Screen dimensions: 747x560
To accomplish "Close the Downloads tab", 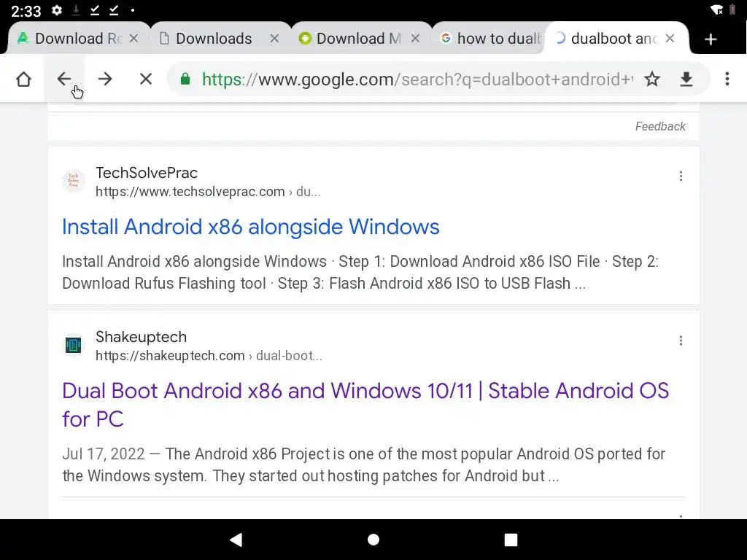I will pyautogui.click(x=274, y=38).
